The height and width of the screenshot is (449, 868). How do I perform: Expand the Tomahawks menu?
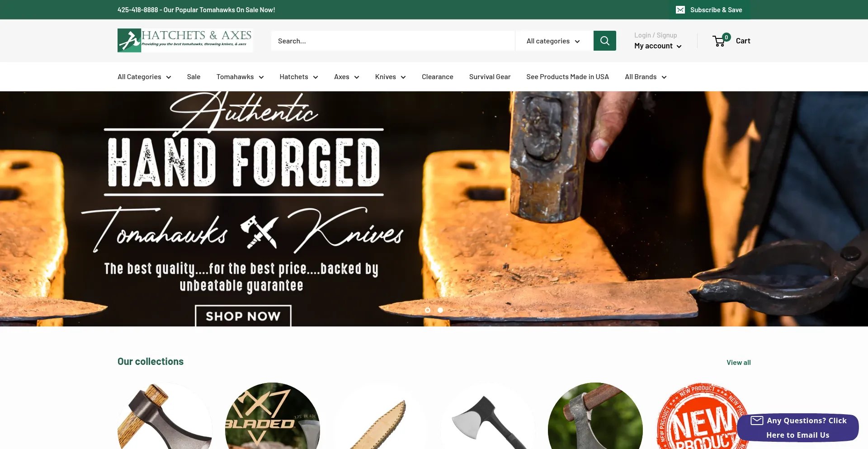240,77
